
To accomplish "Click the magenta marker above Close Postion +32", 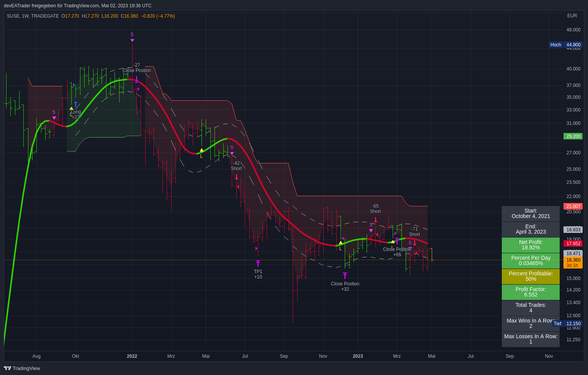I will pos(345,275).
